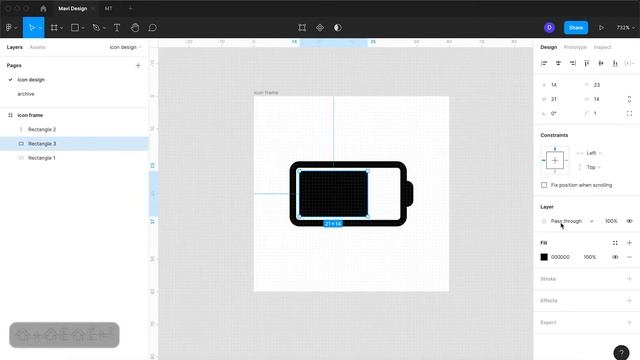Select the icon frame layer
Viewport: 640px width, 360px height.
pos(30,115)
